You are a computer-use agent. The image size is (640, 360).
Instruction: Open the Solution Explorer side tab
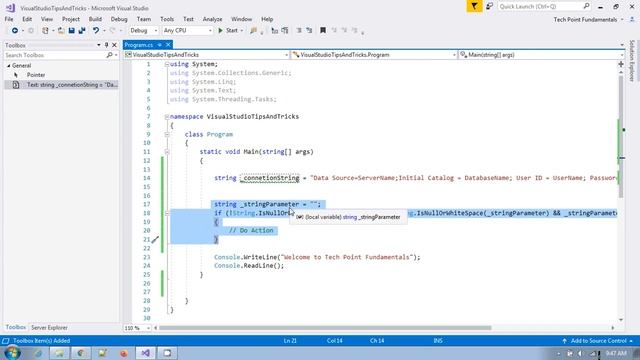(x=632, y=60)
